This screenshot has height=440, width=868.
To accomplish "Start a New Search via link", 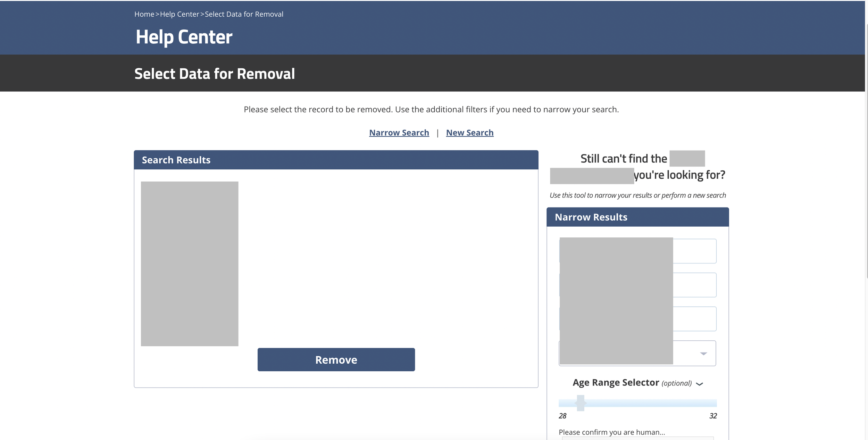I will coord(469,133).
